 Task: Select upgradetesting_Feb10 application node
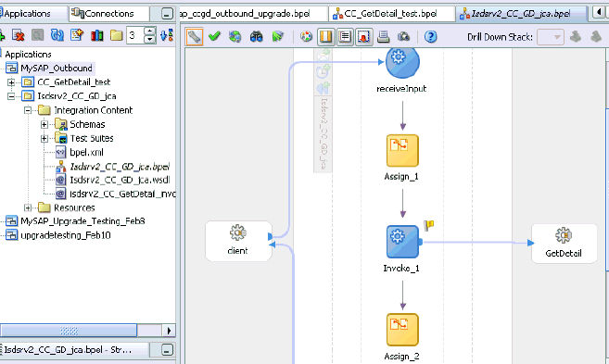point(65,235)
